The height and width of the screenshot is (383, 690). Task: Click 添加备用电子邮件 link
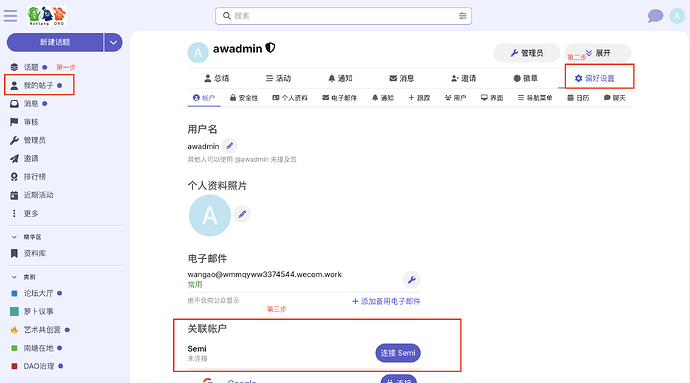(386, 301)
